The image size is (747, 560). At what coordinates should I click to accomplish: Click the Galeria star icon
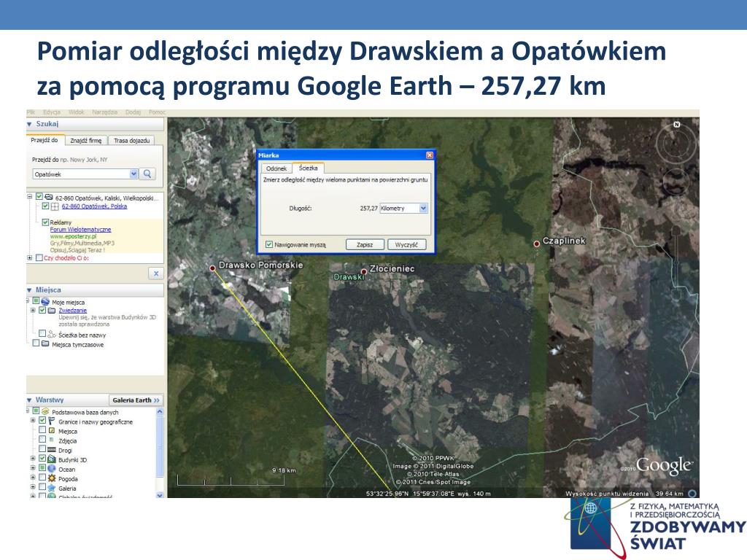(x=52, y=488)
